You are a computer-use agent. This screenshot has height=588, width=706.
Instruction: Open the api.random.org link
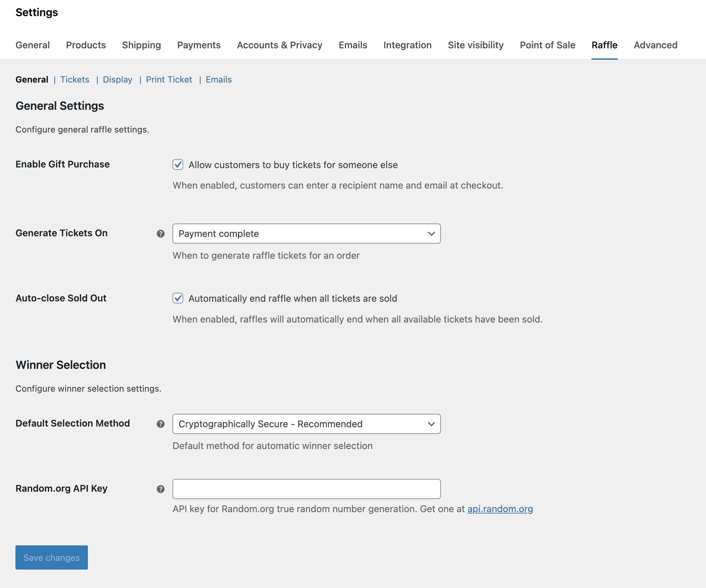coord(500,509)
